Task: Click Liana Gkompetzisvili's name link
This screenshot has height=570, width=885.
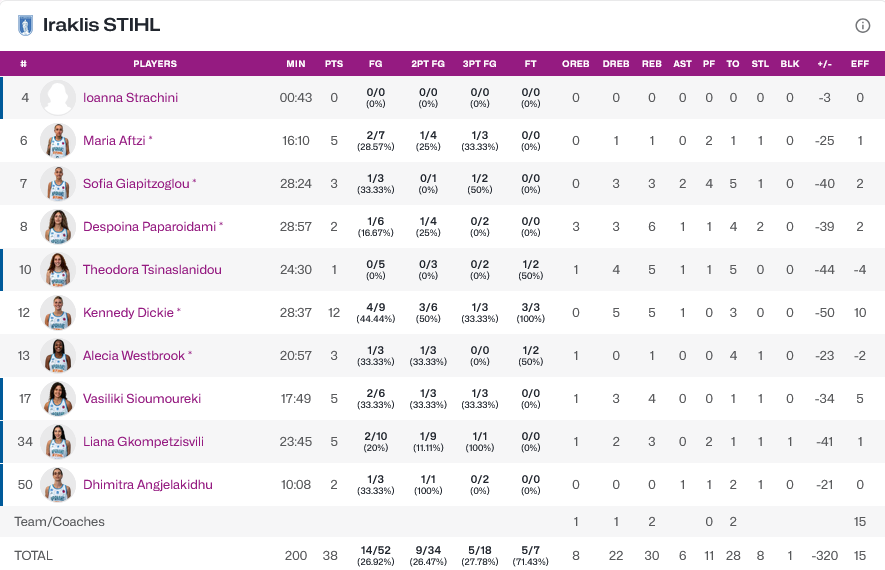Action: [x=143, y=442]
